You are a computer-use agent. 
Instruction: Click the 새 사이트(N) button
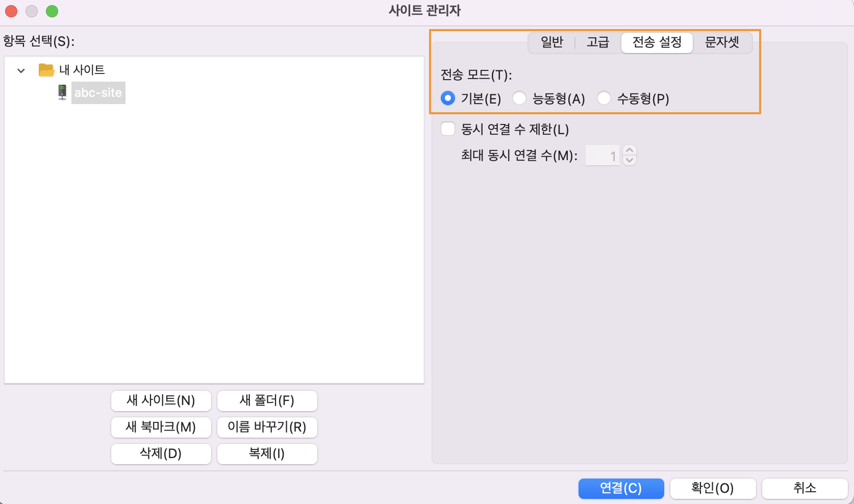[x=161, y=400]
